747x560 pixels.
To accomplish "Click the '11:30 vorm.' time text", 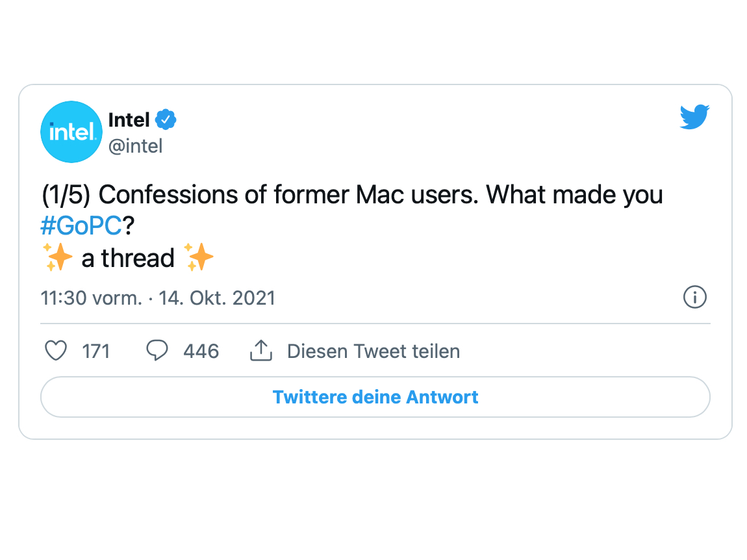I will click(91, 298).
